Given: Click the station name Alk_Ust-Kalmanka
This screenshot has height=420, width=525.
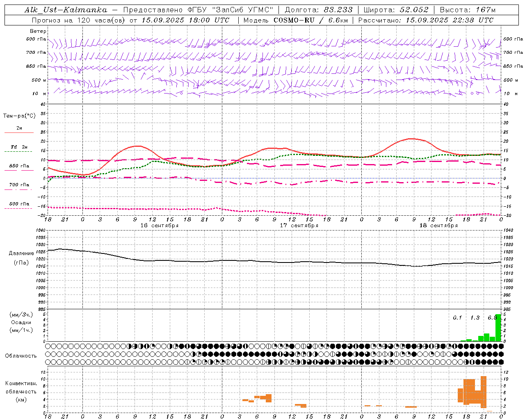Looking at the screenshot, I should (66, 10).
